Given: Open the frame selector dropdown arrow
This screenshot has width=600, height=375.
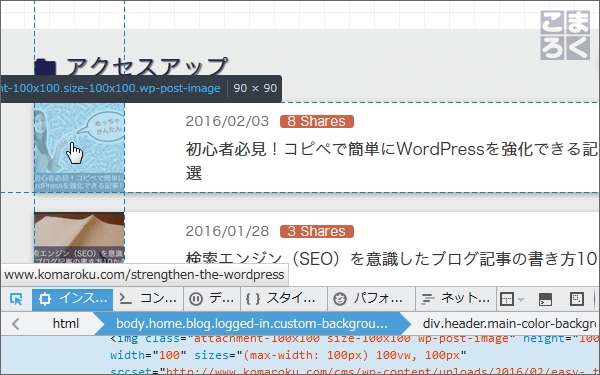Looking at the screenshot, I should pyautogui.click(x=521, y=299).
